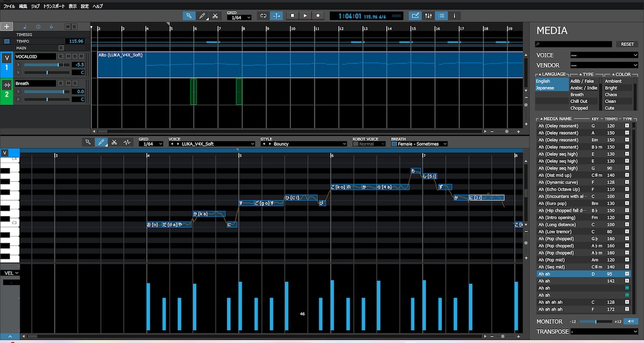Start playback with the play button

click(x=305, y=16)
